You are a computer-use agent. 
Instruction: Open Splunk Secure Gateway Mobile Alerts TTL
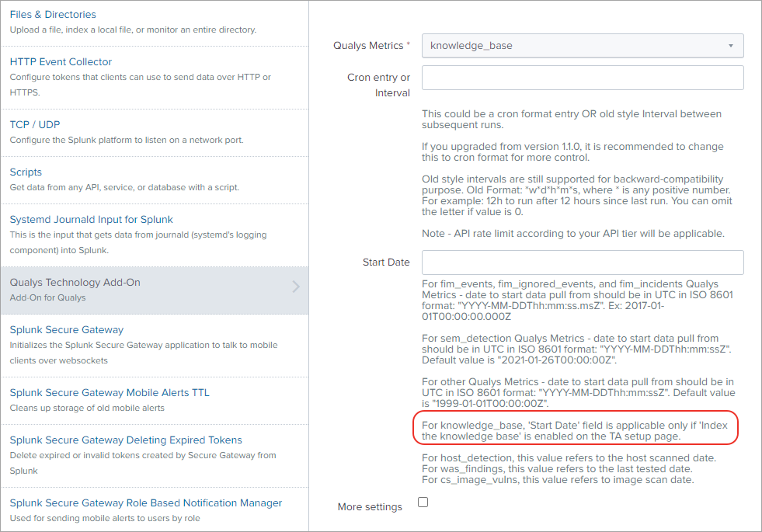coord(110,392)
